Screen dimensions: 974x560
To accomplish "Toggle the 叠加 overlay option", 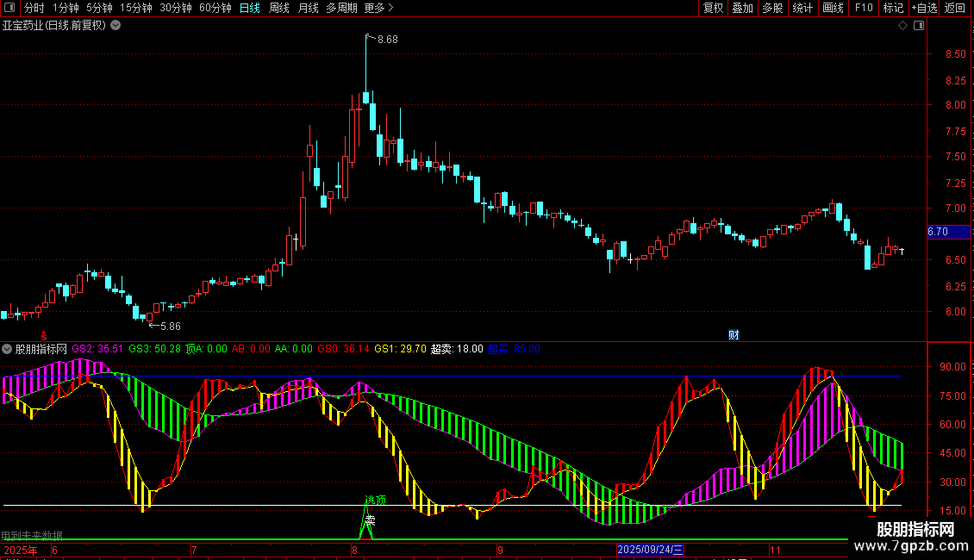I will (742, 9).
